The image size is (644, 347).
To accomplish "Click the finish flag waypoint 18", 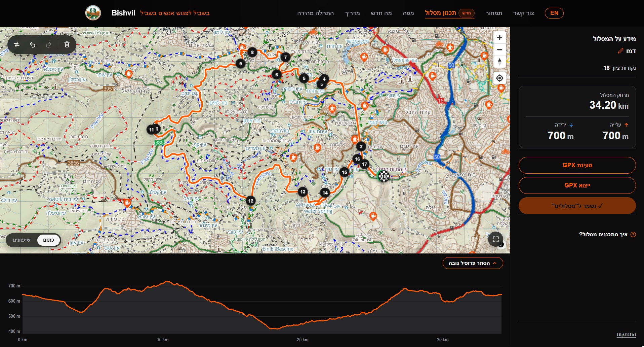I will (x=384, y=176).
